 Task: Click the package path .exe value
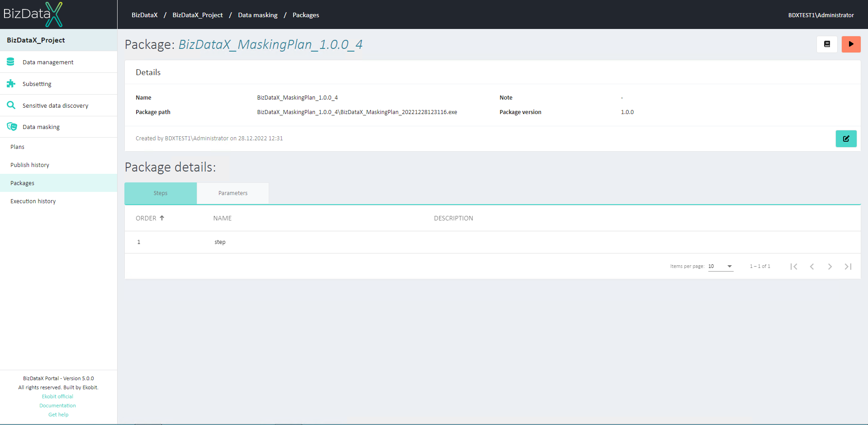[x=357, y=112]
